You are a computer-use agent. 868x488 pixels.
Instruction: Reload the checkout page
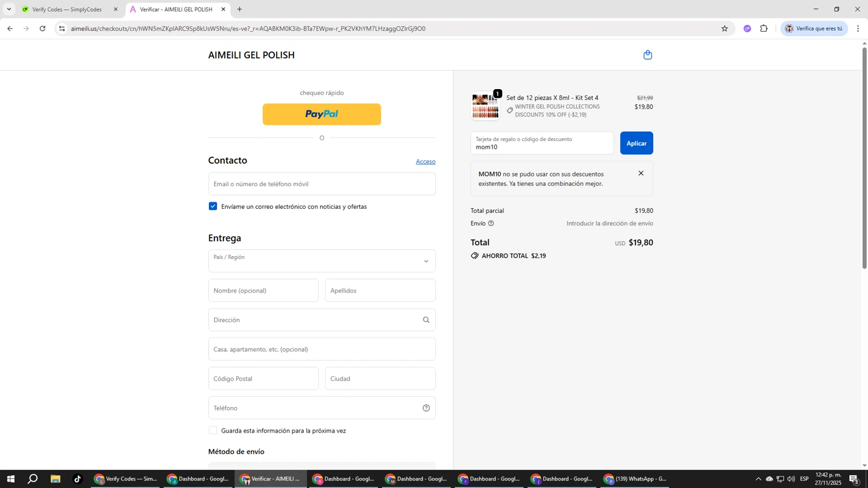42,28
